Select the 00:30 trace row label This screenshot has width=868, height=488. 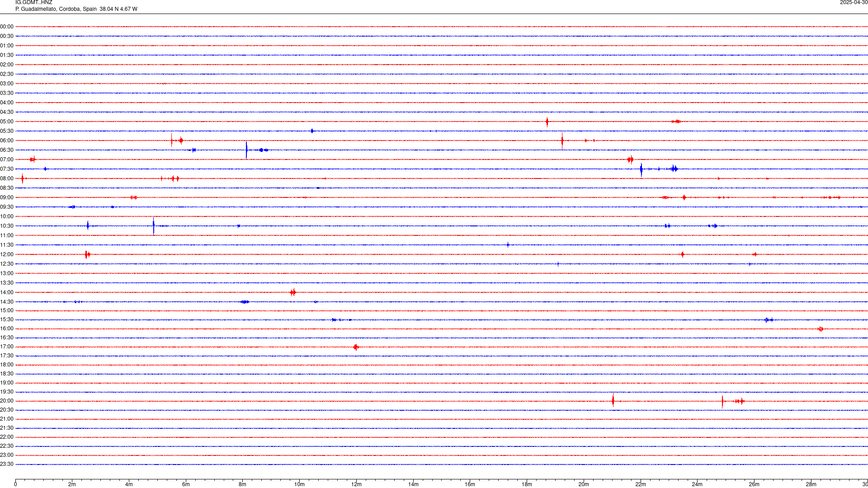coord(7,36)
